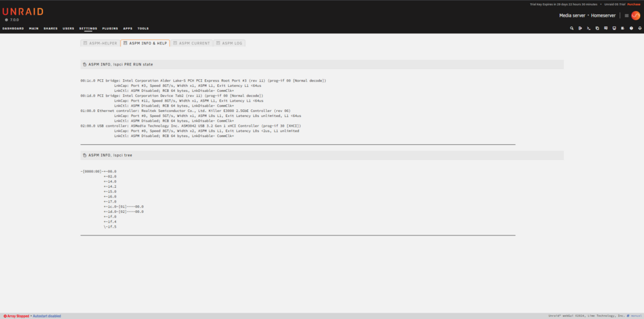Click tree root [0000:00] entry
The height and width of the screenshot is (319, 644).
point(99,171)
